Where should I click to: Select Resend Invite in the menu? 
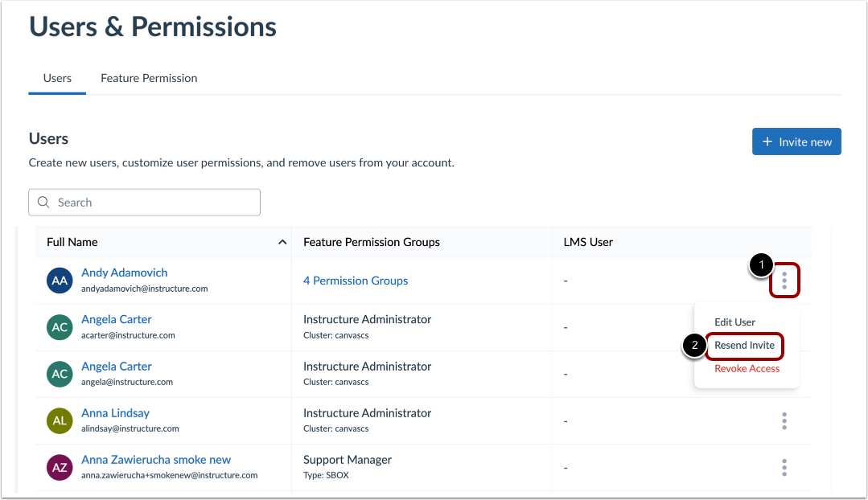pyautogui.click(x=744, y=346)
